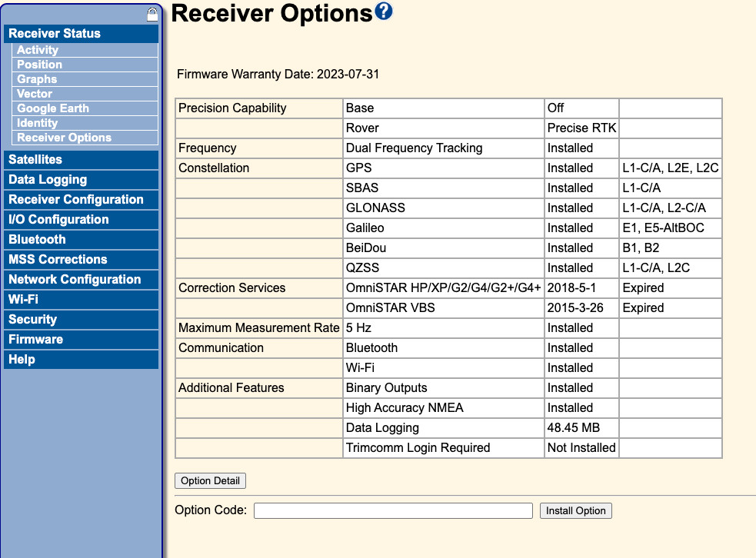Image resolution: width=756 pixels, height=558 pixels.
Task: Select Vector in the sidebar
Action: [x=85, y=94]
